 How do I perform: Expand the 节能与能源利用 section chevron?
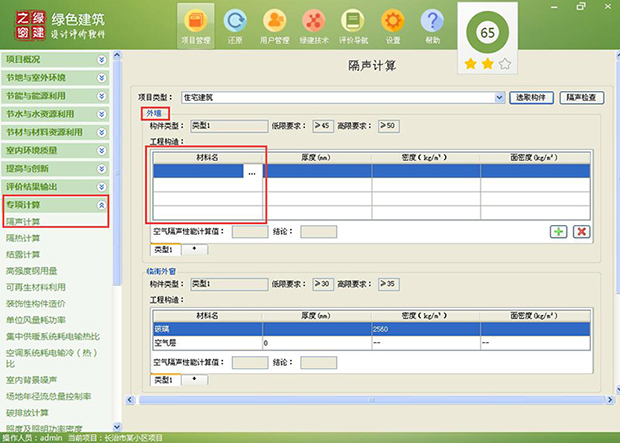pyautogui.click(x=102, y=96)
